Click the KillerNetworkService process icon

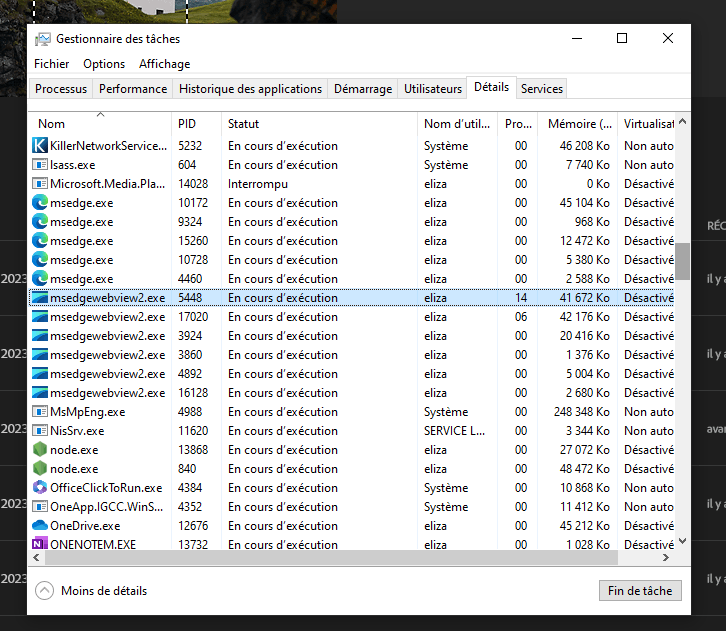point(40,145)
